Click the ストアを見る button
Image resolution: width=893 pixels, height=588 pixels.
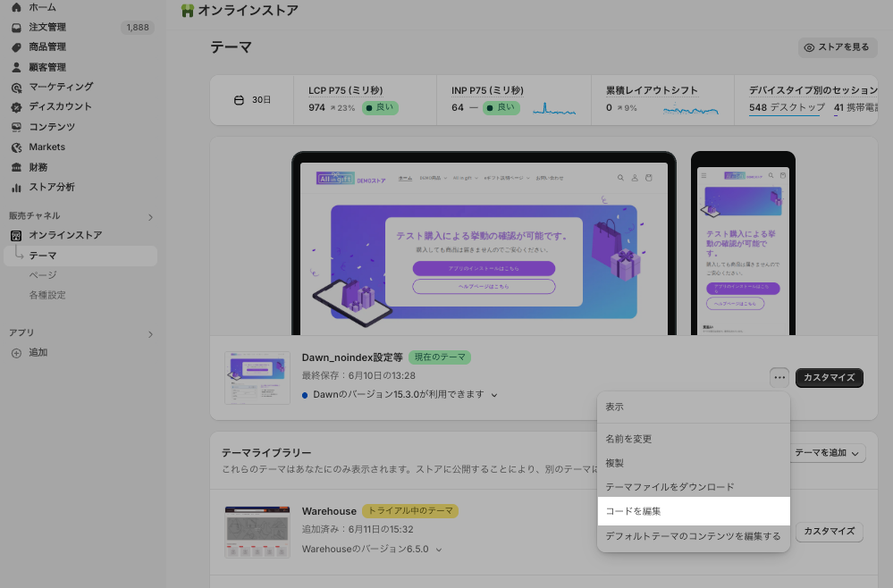click(x=837, y=47)
